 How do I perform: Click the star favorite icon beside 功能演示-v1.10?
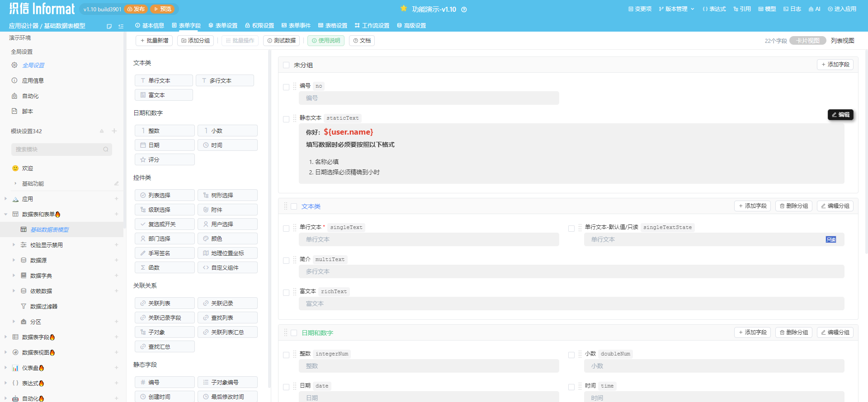tap(404, 9)
